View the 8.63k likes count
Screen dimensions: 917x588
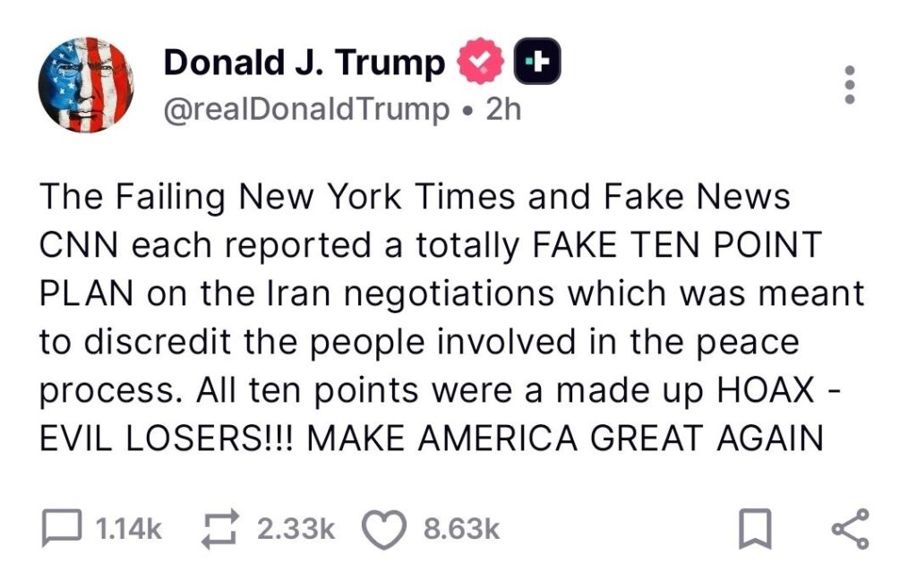coord(461,530)
